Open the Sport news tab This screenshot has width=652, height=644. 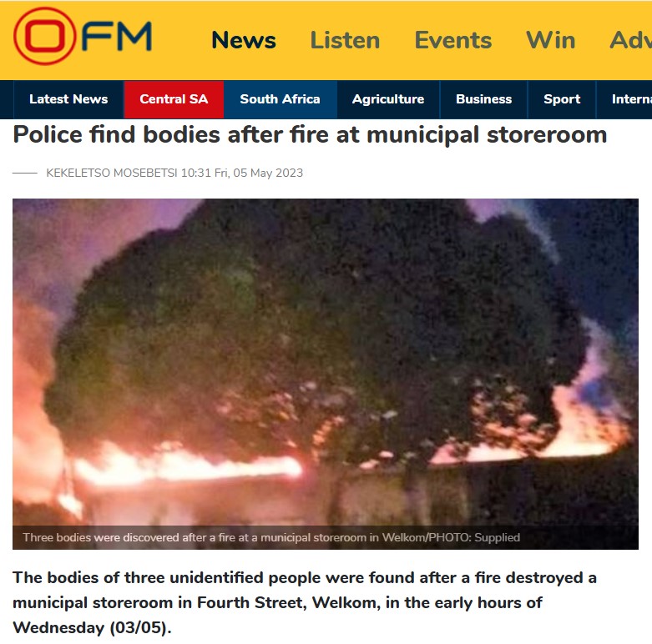pos(562,99)
